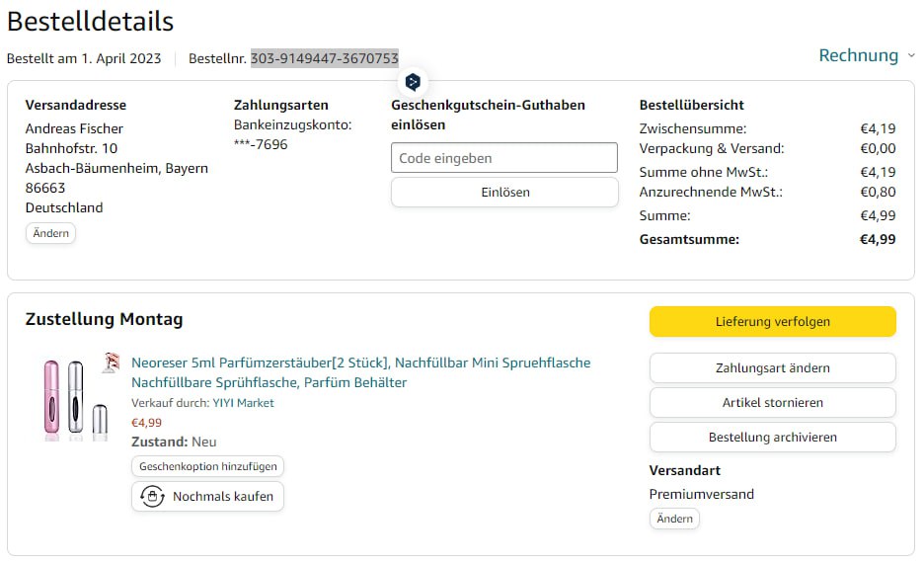Click Ändern under Versandart
924x564 pixels.
674,519
